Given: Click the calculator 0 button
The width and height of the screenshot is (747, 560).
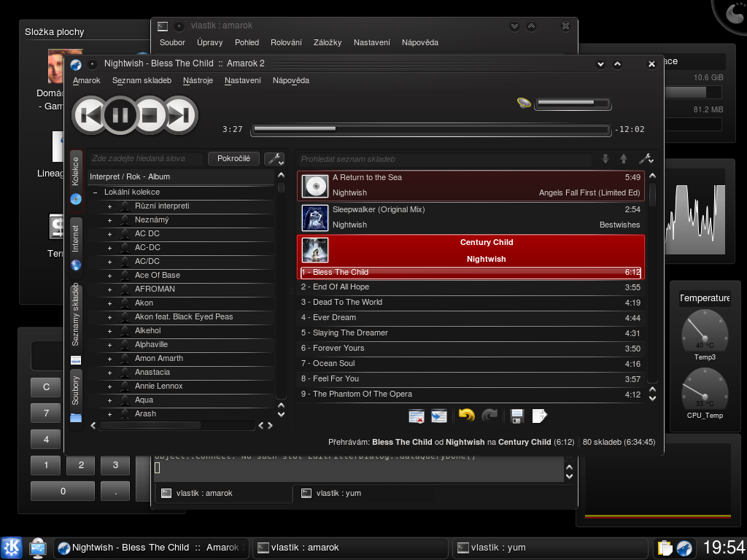Looking at the screenshot, I should (63, 491).
